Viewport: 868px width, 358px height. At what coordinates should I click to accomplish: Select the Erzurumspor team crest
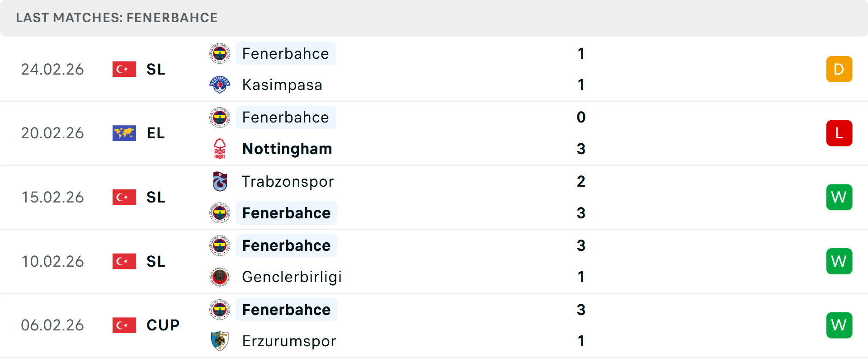[220, 341]
